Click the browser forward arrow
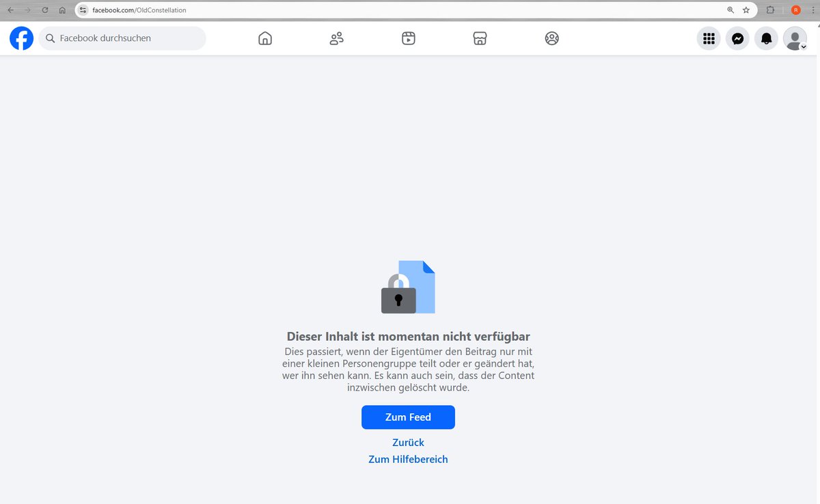Viewport: 820px width, 504px height. 27,10
